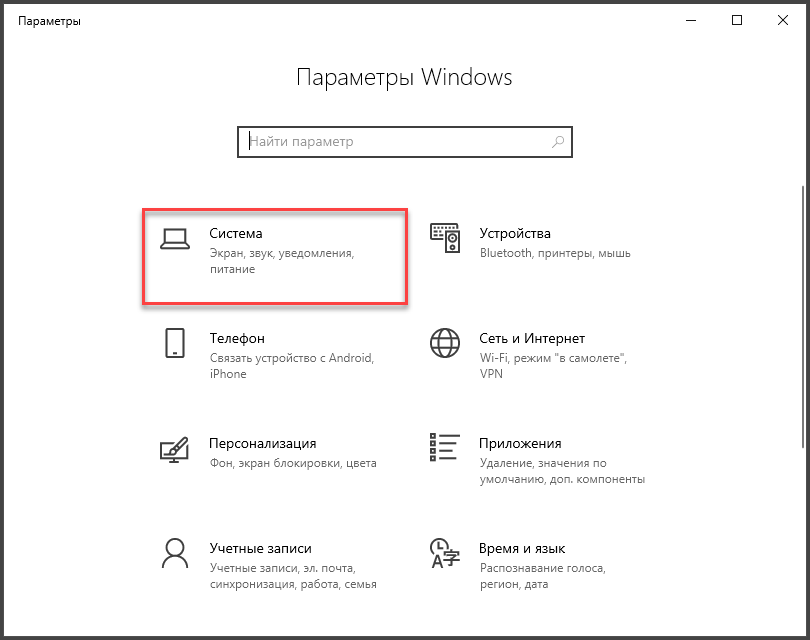Open the Время и язык clock icon
Viewport: 810px width, 640px height.
[445, 553]
